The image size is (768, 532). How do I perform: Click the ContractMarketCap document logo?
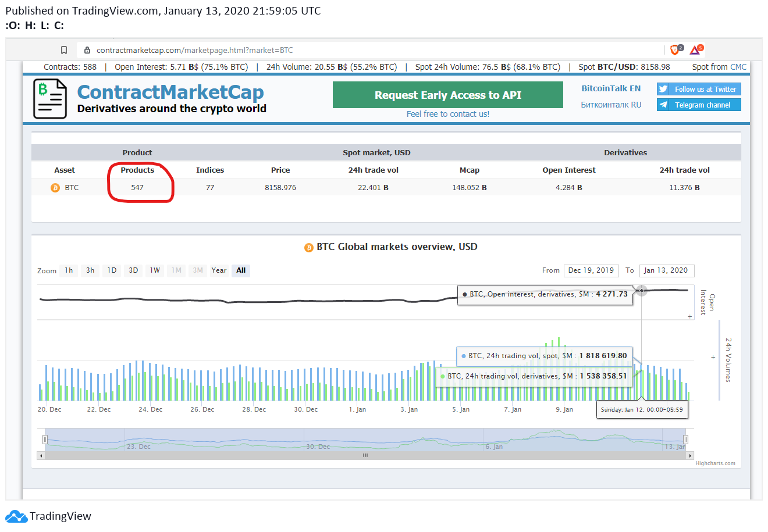click(50, 99)
